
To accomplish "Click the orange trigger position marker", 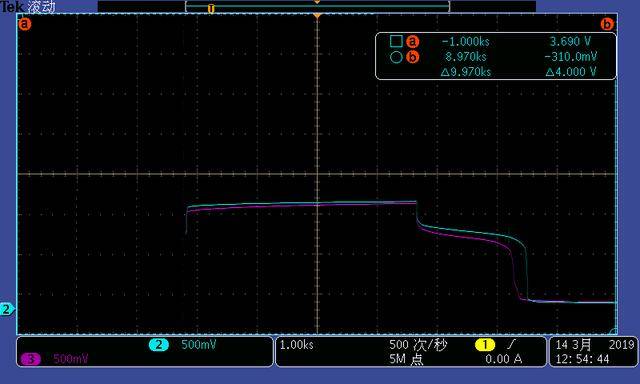I will 317,16.
